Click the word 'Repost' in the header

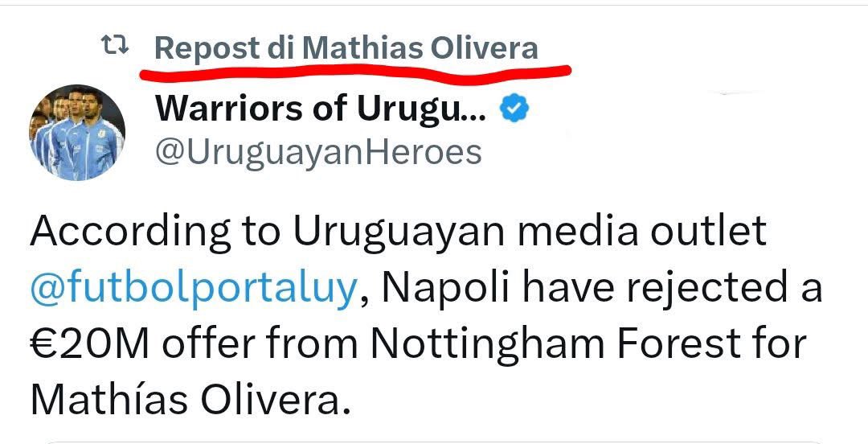(207, 48)
